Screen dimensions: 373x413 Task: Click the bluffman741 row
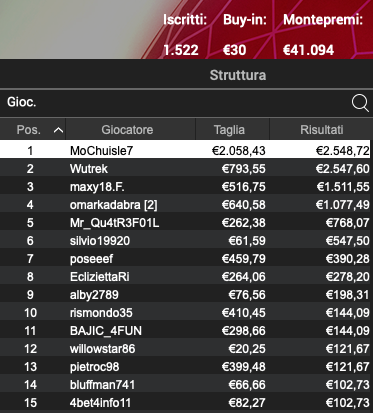[x=186, y=384]
